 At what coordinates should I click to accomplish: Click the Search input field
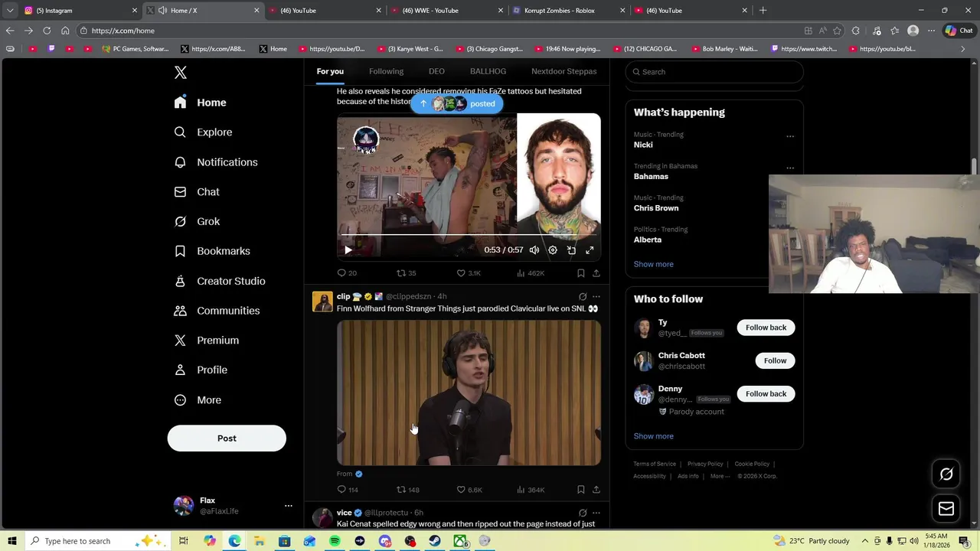pyautogui.click(x=714, y=72)
